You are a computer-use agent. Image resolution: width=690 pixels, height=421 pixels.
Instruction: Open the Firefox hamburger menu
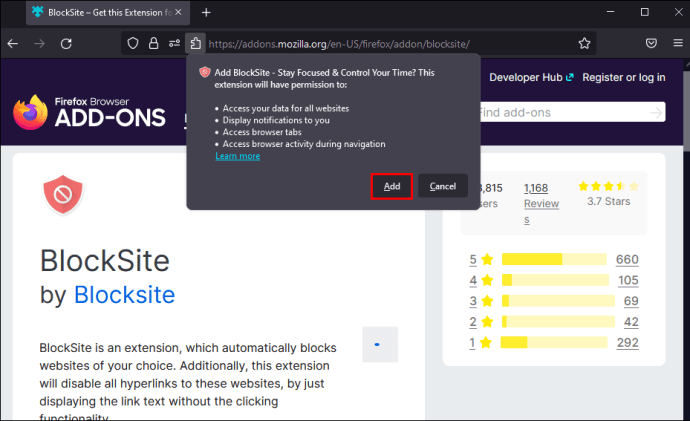pyautogui.click(x=678, y=43)
